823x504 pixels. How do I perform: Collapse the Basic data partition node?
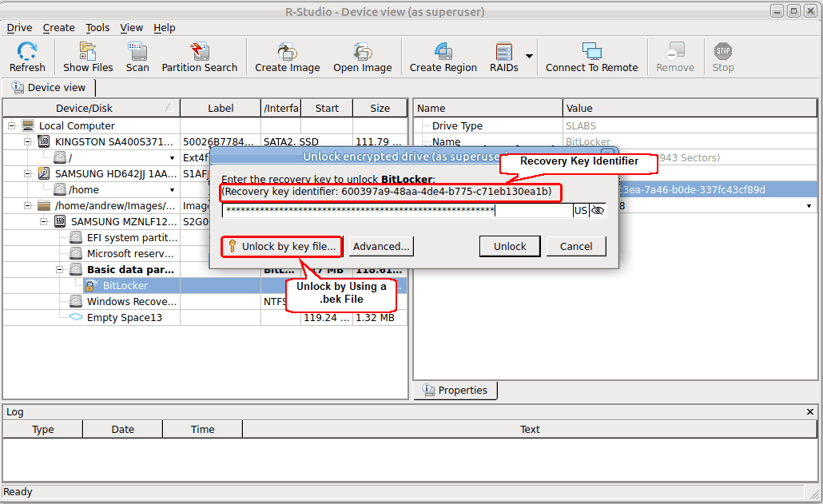coord(60,269)
